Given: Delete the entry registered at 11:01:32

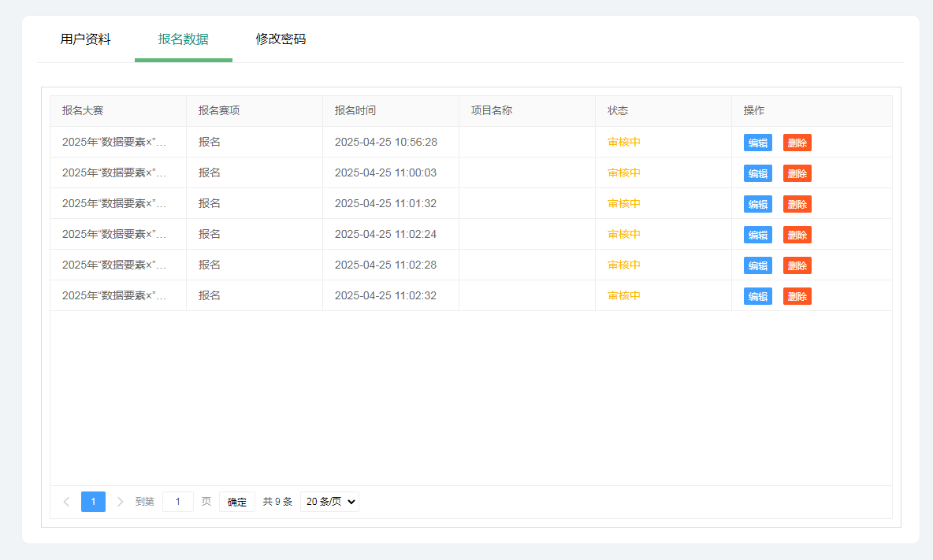Looking at the screenshot, I should coord(797,205).
